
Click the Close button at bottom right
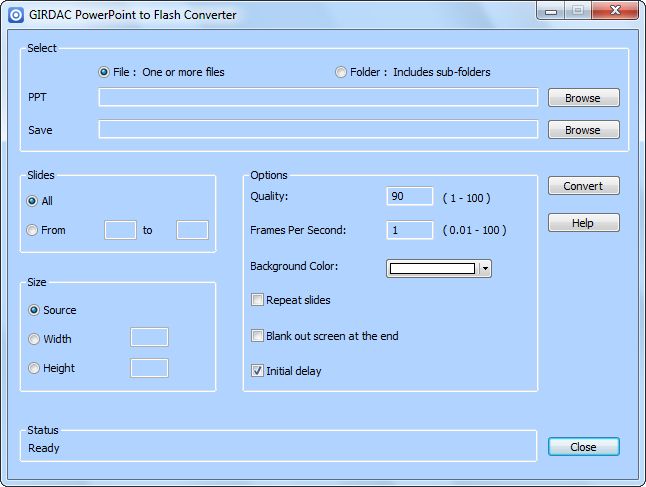click(583, 447)
